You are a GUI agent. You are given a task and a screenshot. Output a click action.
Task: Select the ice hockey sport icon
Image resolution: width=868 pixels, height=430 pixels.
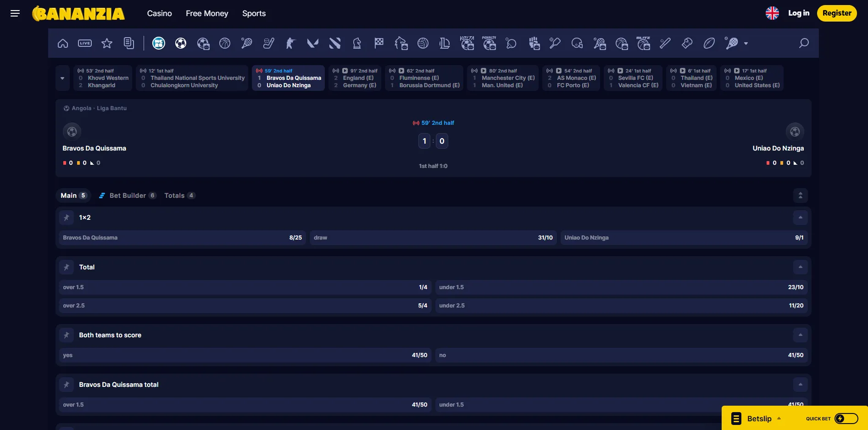point(269,43)
